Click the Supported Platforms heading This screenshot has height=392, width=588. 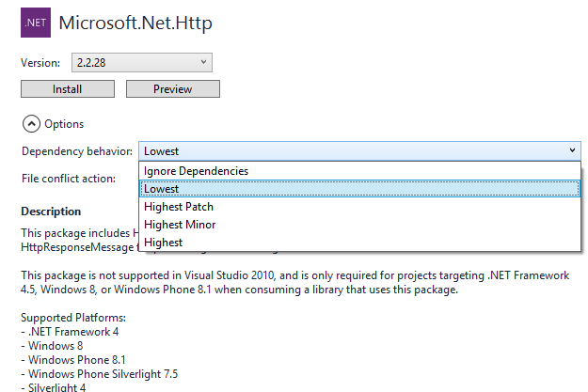click(73, 318)
